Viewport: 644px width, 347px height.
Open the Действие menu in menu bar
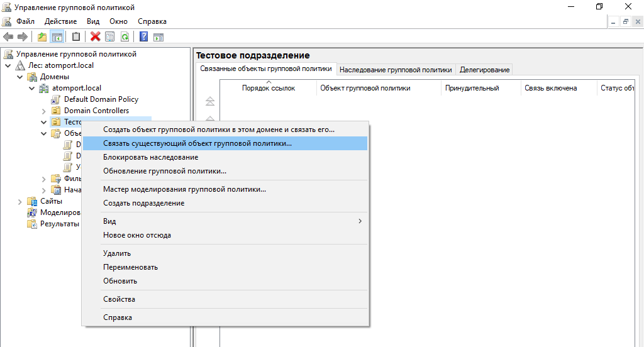point(60,21)
